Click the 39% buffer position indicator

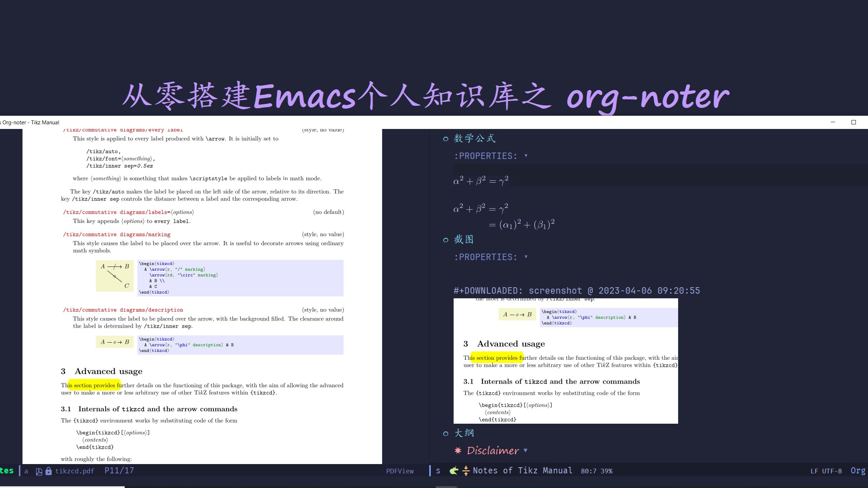[607, 471]
